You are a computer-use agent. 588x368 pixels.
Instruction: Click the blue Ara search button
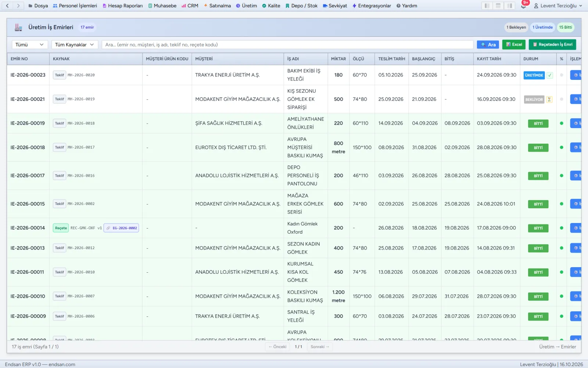tap(488, 45)
